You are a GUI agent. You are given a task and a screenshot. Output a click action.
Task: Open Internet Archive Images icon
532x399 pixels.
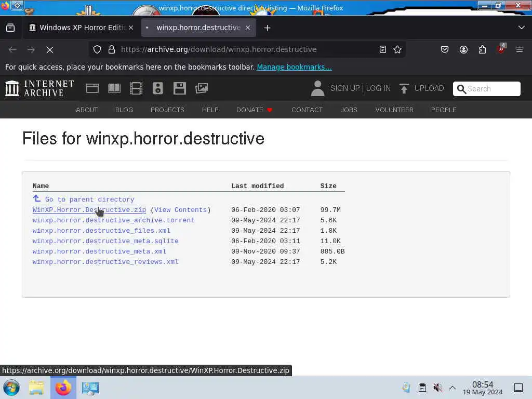(202, 88)
